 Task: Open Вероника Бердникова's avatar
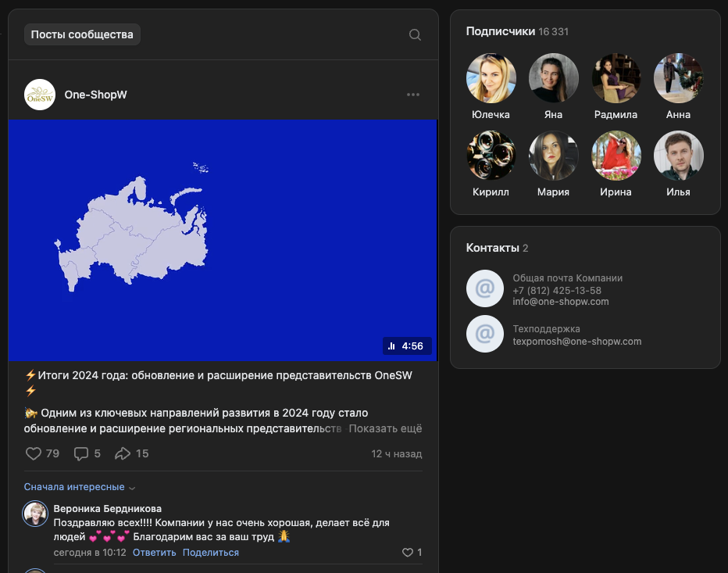coord(35,514)
